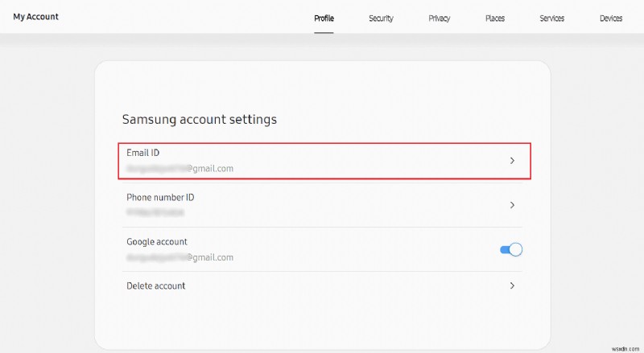Click the Email ID label
The image size is (644, 353).
point(143,153)
